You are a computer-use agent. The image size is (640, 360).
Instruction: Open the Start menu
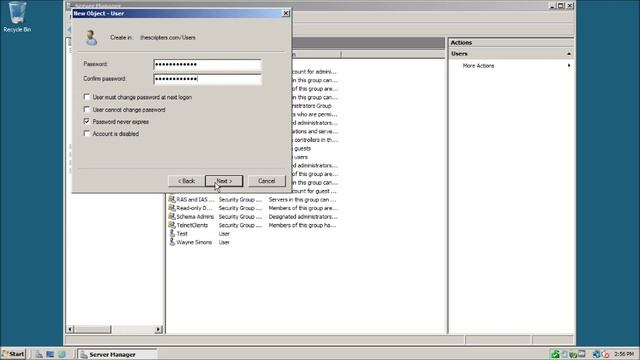coord(13,354)
